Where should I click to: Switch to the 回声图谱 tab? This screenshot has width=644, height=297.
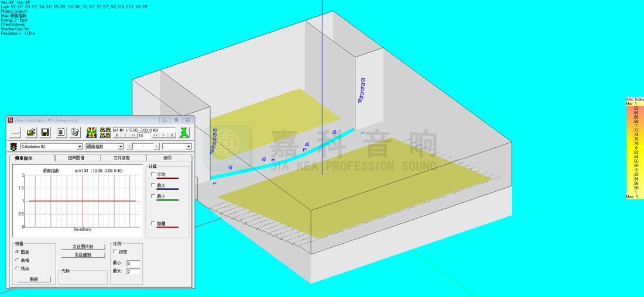tap(76, 158)
